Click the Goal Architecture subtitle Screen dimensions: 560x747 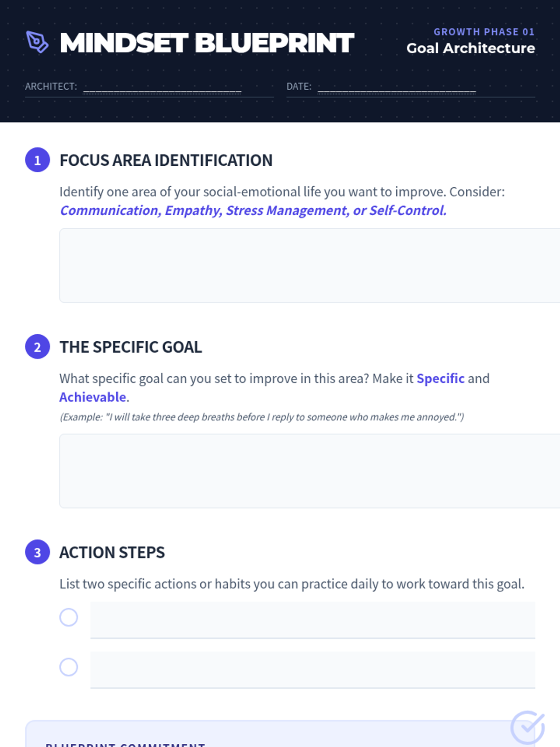[x=470, y=48]
